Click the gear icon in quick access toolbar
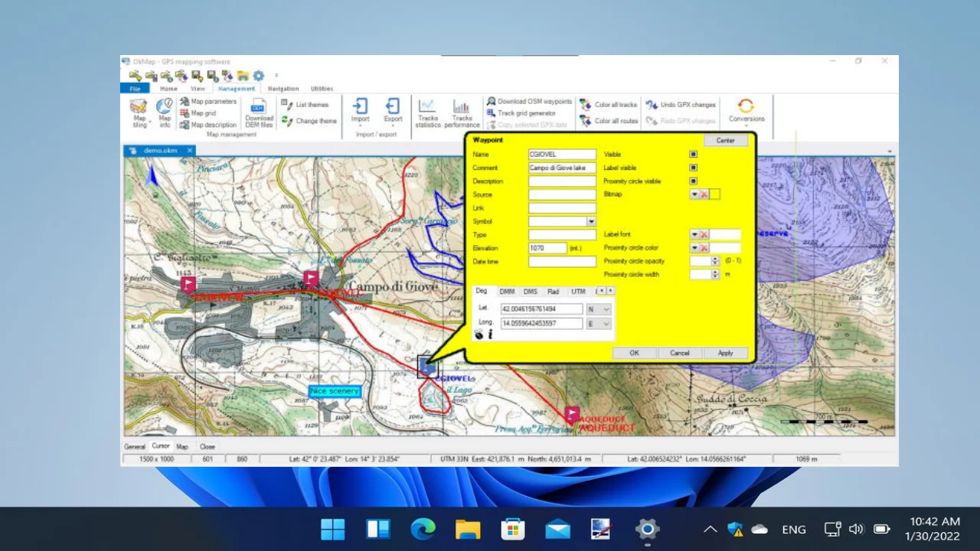This screenshot has width=980, height=551. pos(259,76)
